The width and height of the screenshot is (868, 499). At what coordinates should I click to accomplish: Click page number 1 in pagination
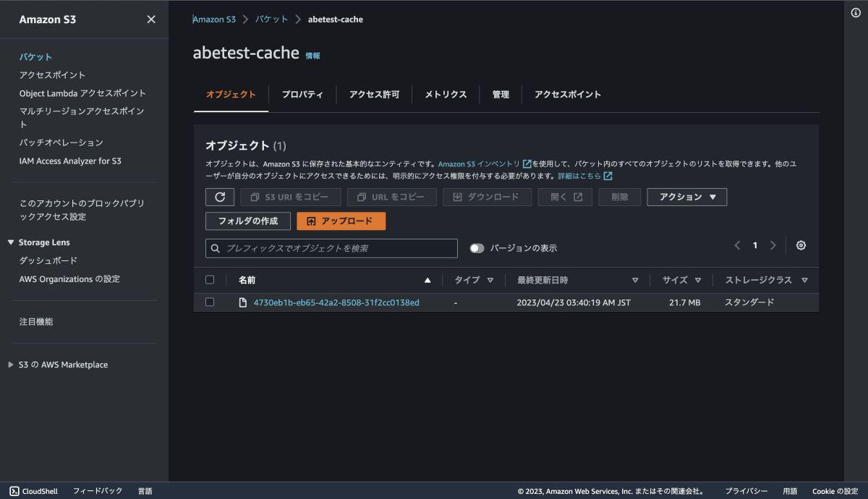point(755,245)
